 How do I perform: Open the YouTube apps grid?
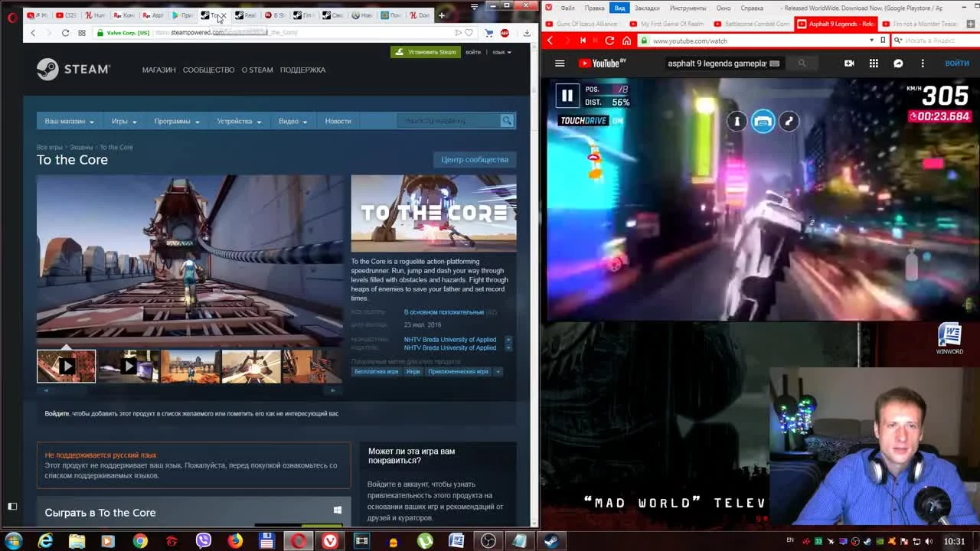coord(874,64)
